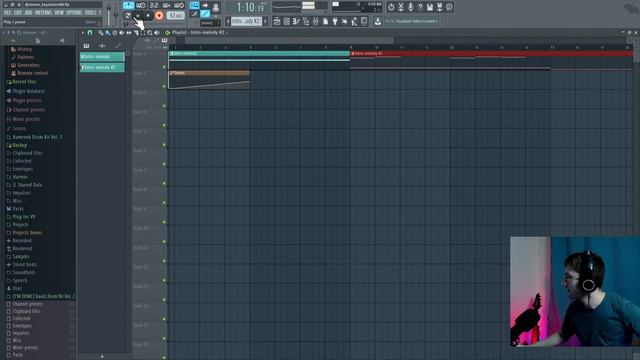This screenshot has height=360, width=640.
Task: Select the playlist Paint brush tool
Action: pos(107,33)
